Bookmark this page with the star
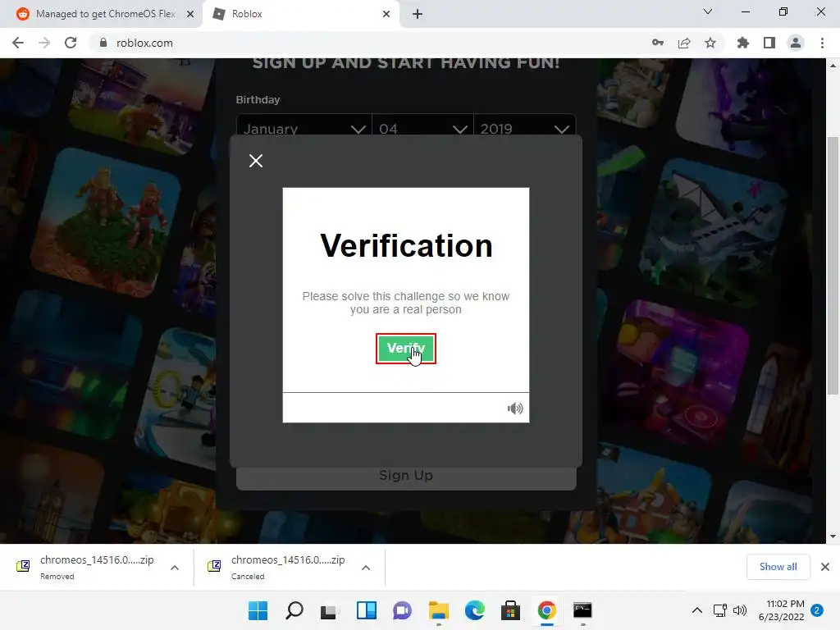The width and height of the screenshot is (840, 630). coord(710,43)
